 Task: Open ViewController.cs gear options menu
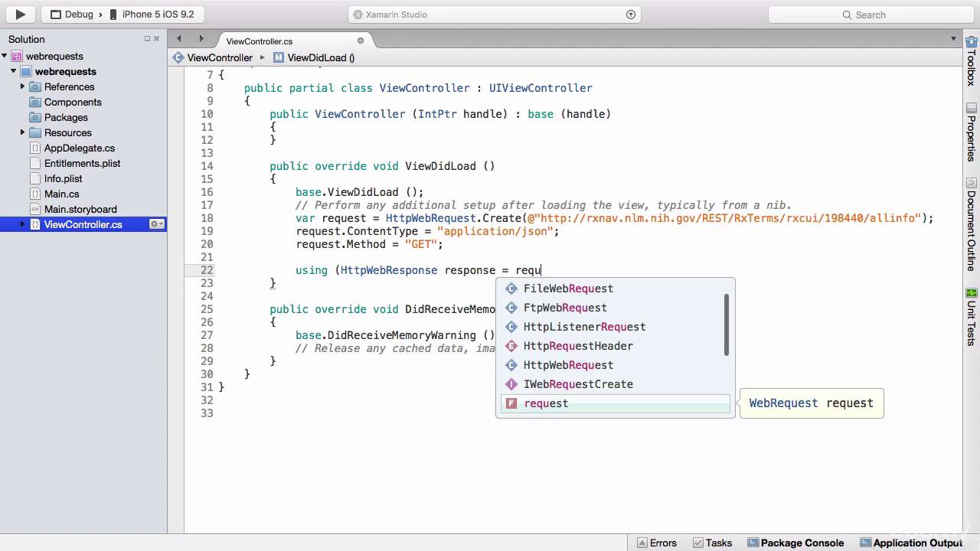(156, 224)
